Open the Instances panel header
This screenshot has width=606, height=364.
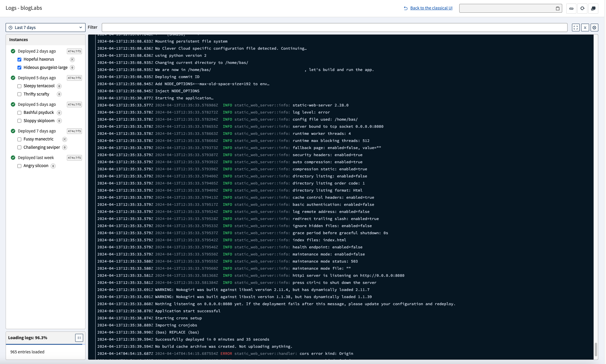tap(19, 39)
